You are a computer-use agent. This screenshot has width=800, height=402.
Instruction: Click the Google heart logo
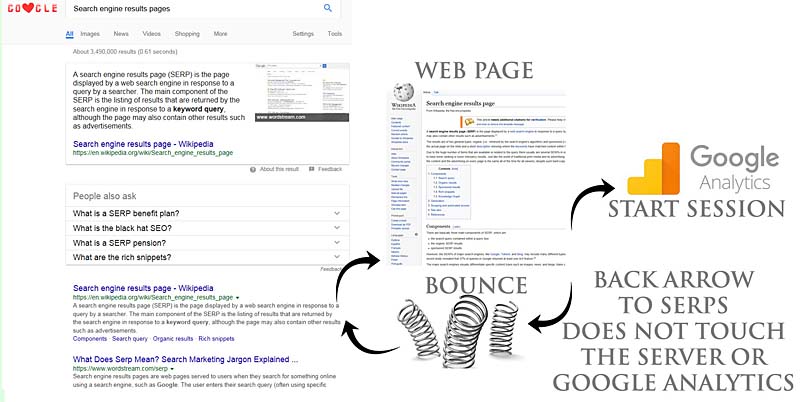point(32,8)
